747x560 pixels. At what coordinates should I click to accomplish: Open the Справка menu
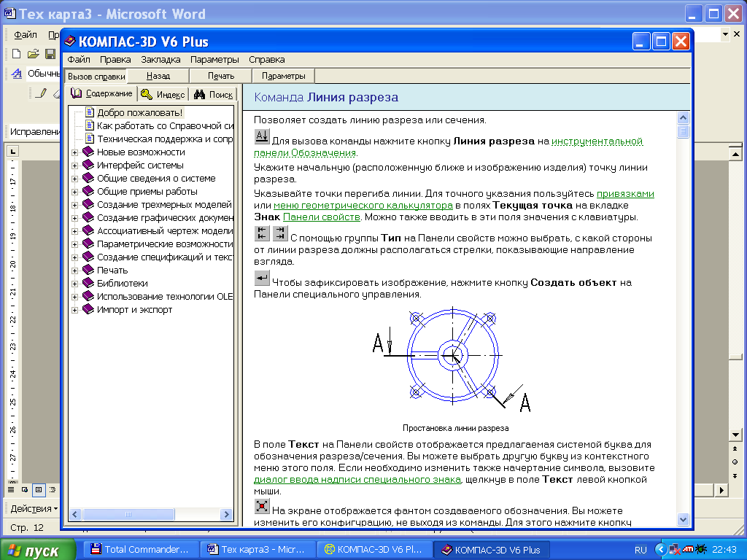(x=267, y=60)
